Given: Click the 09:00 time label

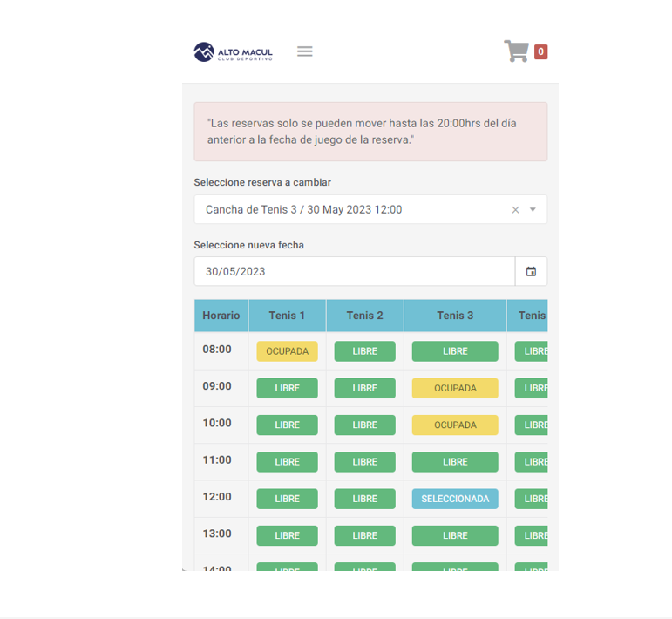Looking at the screenshot, I should 217,386.
